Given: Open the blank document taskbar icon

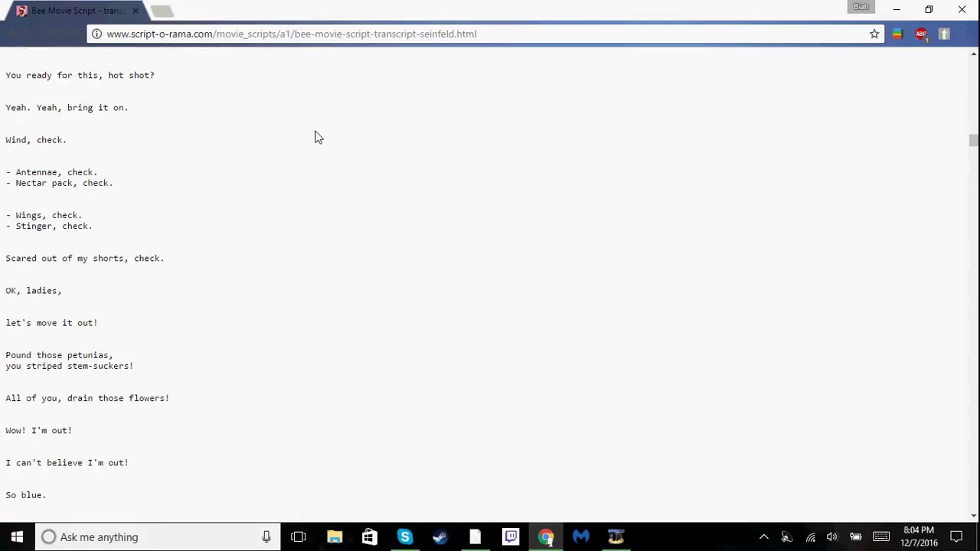Looking at the screenshot, I should (475, 536).
